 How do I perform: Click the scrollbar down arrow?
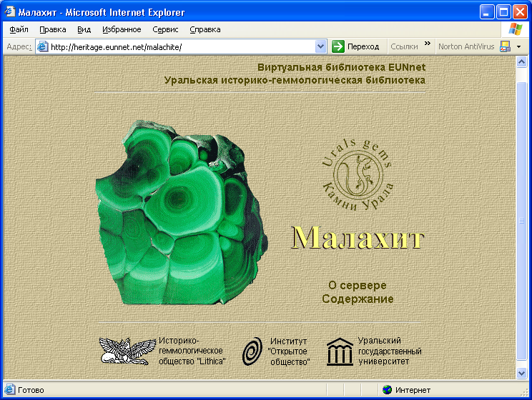click(x=521, y=374)
